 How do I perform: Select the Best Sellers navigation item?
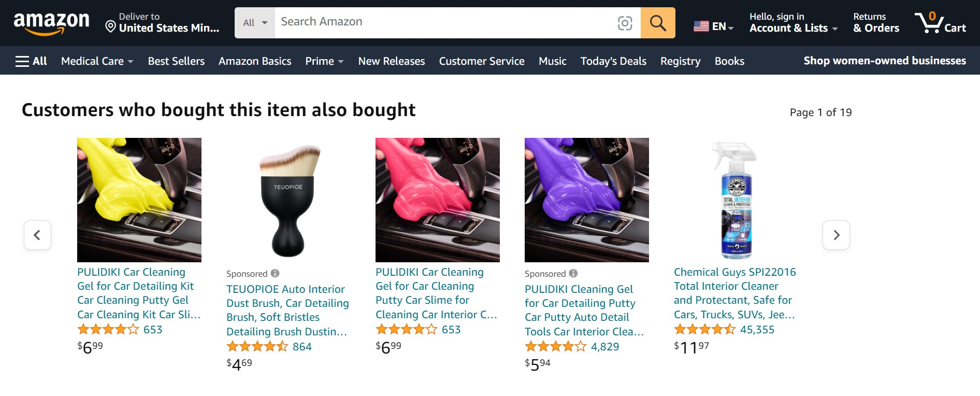click(x=176, y=61)
